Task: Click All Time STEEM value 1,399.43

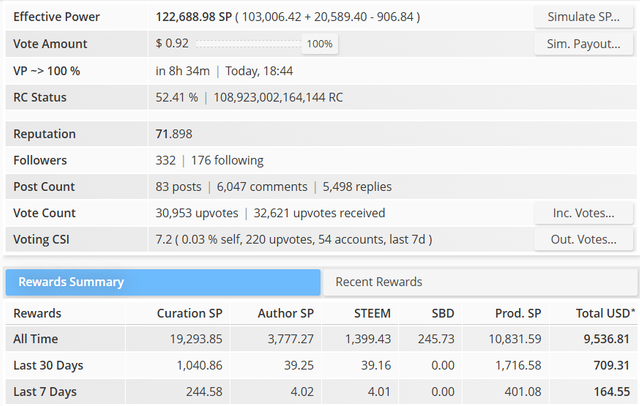Action: (x=368, y=339)
